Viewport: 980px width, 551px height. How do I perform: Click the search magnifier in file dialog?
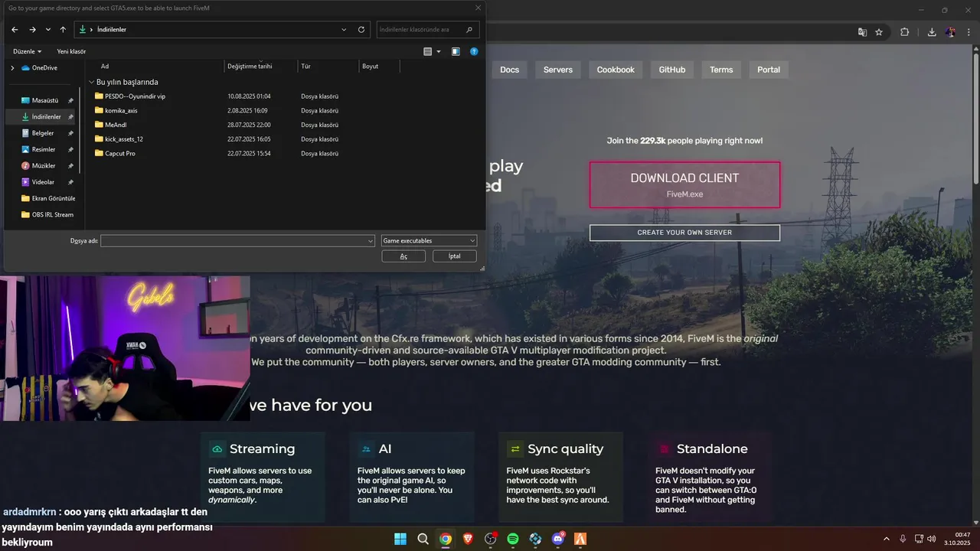pyautogui.click(x=470, y=30)
